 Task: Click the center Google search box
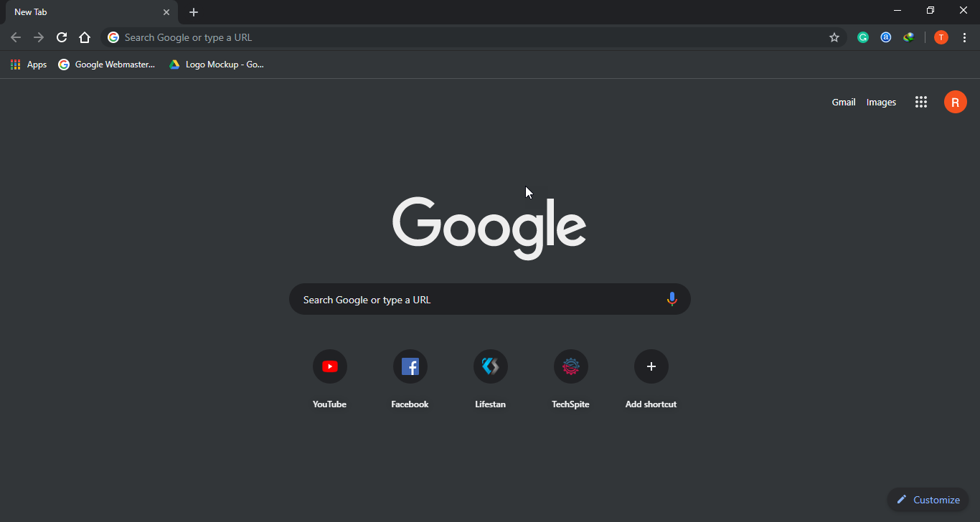coord(473,299)
